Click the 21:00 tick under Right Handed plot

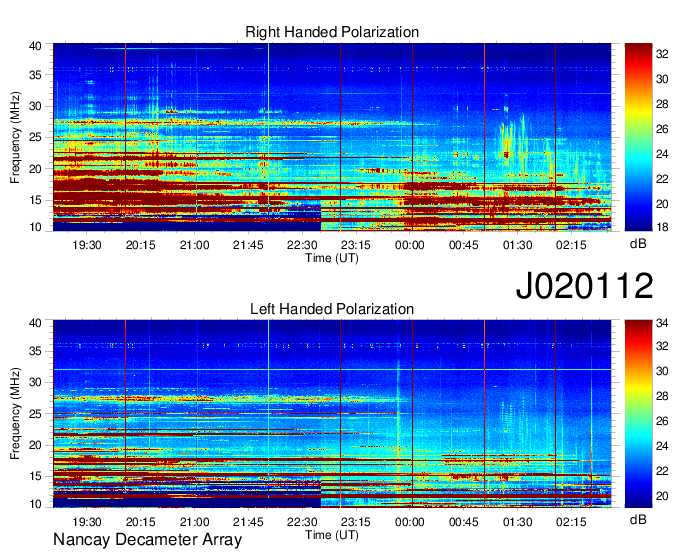coord(194,245)
